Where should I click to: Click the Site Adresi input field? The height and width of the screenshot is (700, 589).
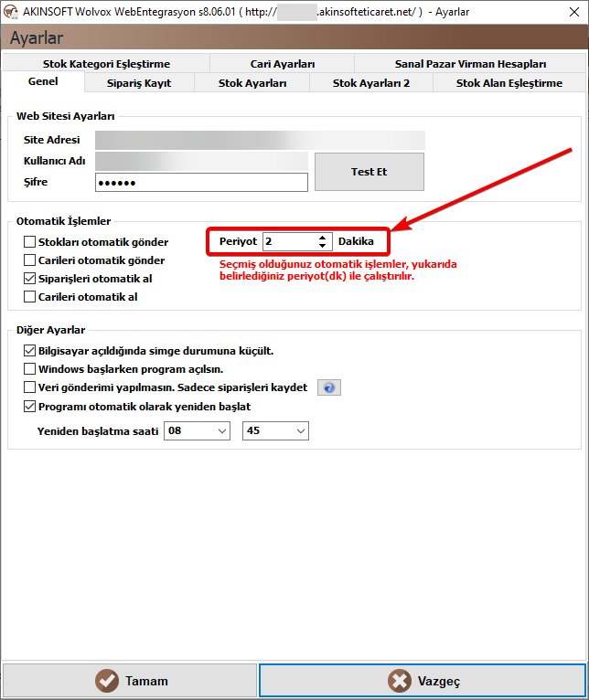(260, 140)
